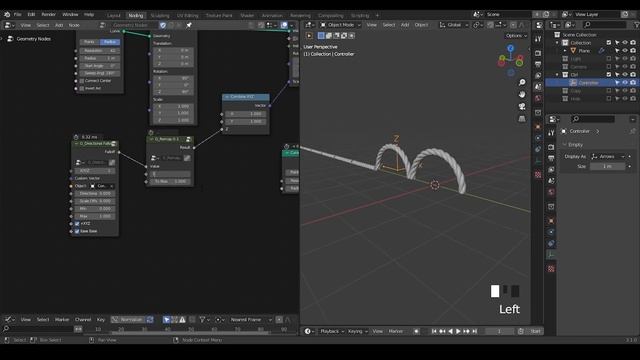Edit the Min value field in falloff node

click(x=95, y=209)
